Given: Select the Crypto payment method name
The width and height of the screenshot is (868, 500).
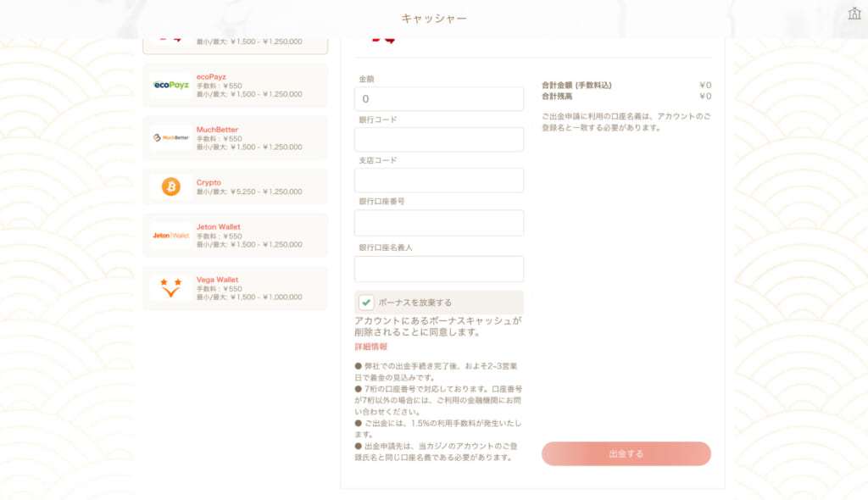Looking at the screenshot, I should (x=209, y=182).
